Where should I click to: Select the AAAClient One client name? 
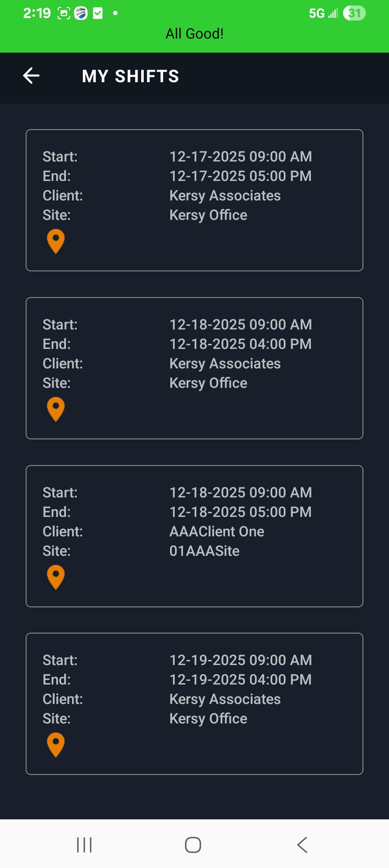tap(217, 531)
